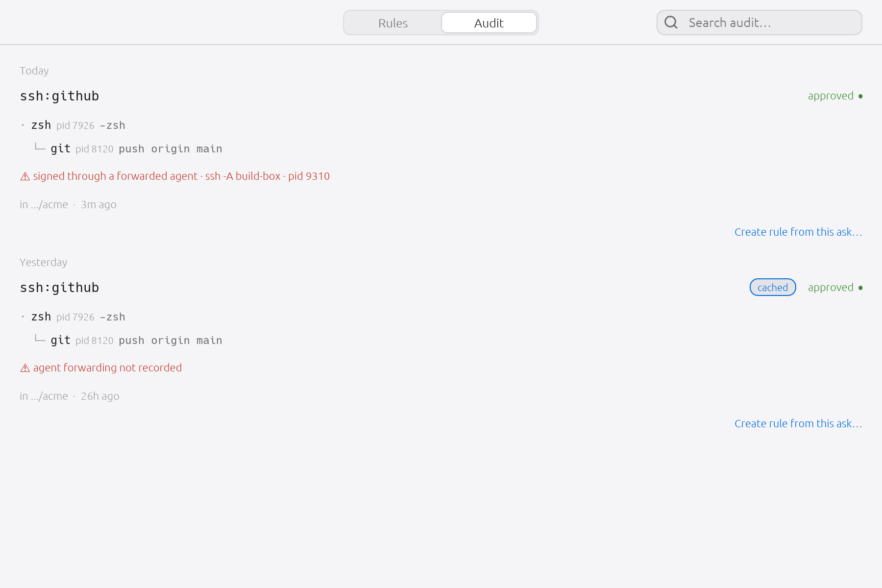The image size is (882, 588).
Task: Click warning icon next to agent forwarding not recorded
Action: click(x=25, y=368)
